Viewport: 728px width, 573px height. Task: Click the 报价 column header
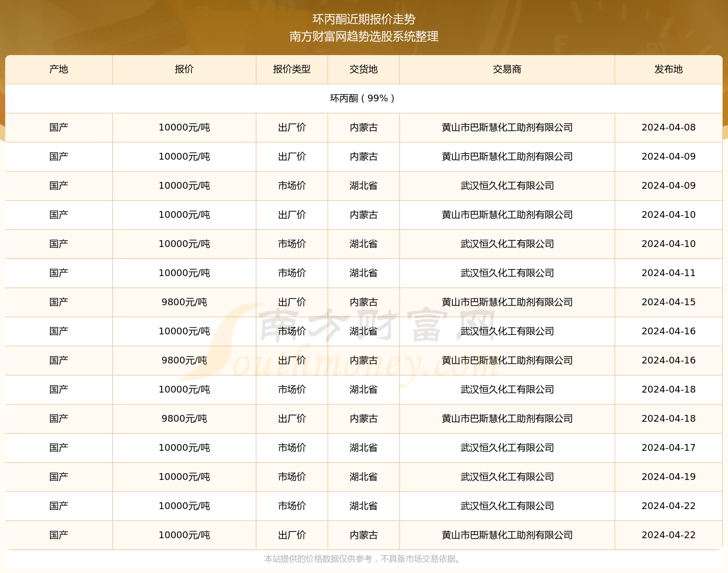(x=184, y=69)
